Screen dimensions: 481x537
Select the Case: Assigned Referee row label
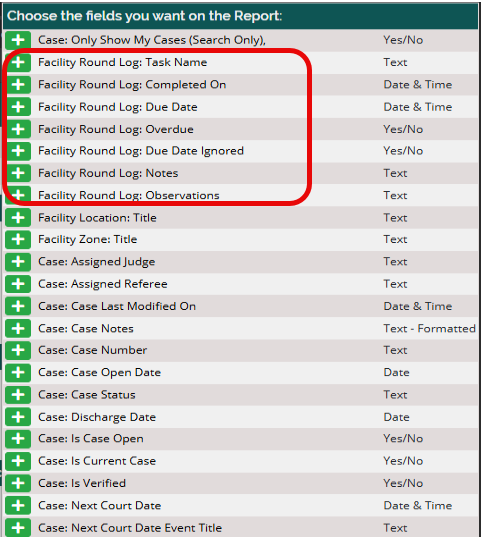click(103, 284)
